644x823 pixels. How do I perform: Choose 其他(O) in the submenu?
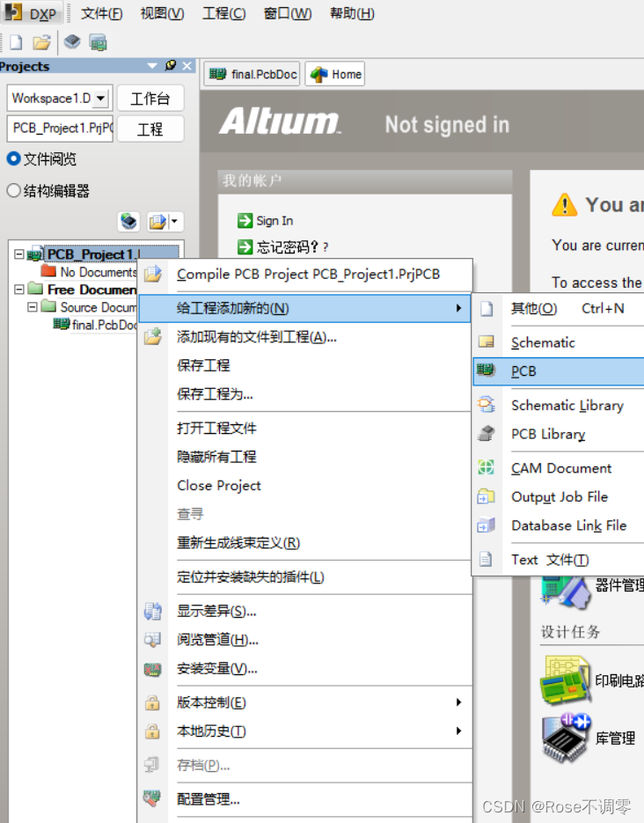[x=559, y=309]
